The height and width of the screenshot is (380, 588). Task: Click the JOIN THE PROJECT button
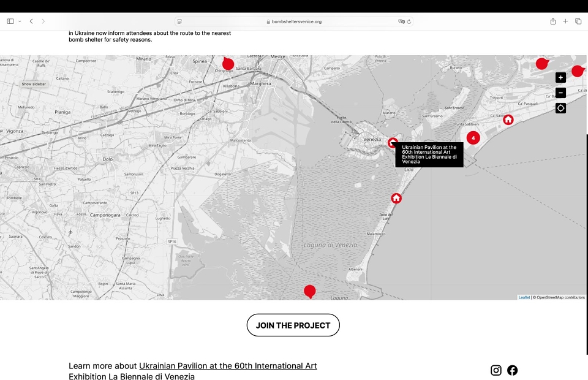pyautogui.click(x=293, y=325)
